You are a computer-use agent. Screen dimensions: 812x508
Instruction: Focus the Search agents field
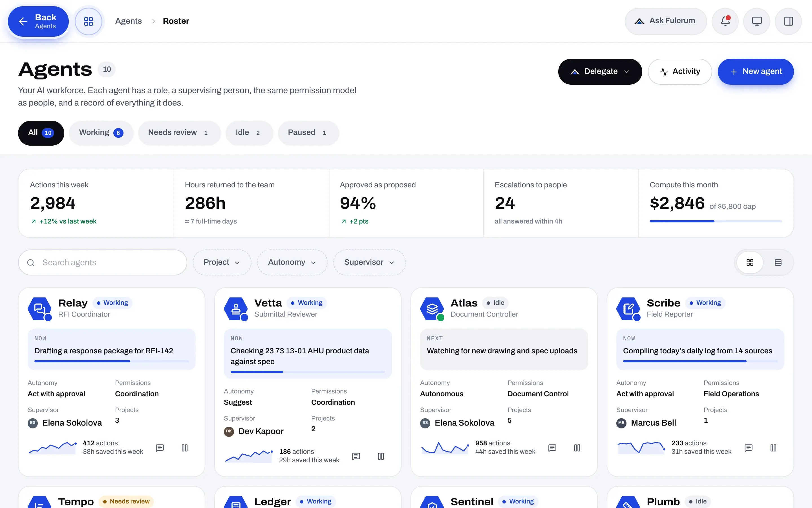pos(102,262)
